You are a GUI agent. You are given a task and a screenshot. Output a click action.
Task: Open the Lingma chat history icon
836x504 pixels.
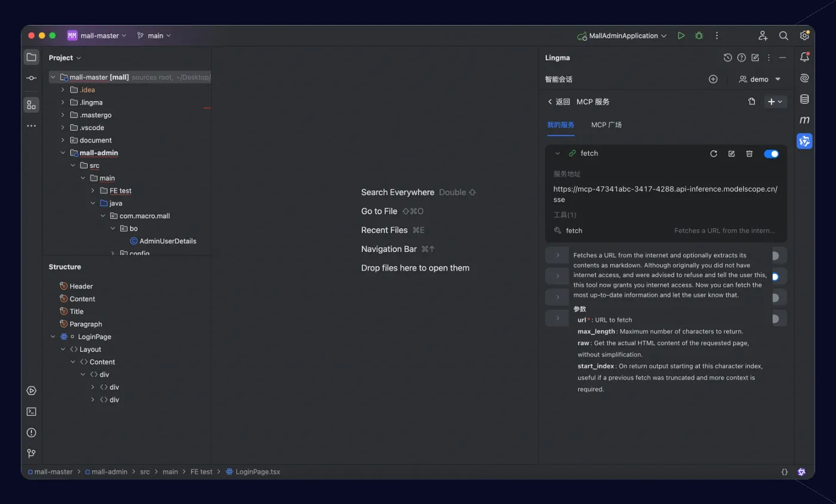[727, 58]
